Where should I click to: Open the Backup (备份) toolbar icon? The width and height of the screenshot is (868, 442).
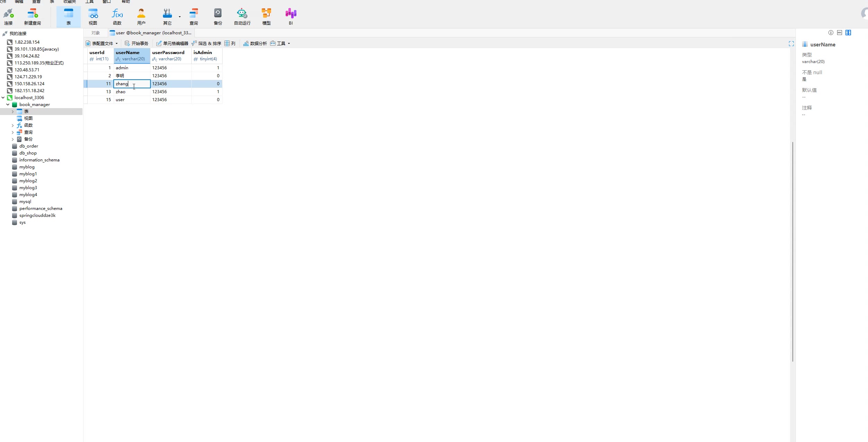click(218, 17)
